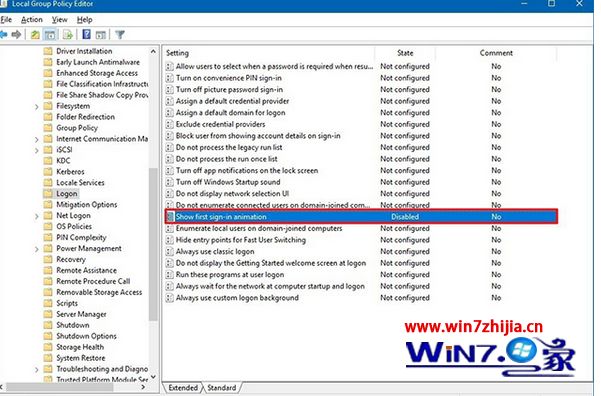Click tree pane horizontal scroll right arrow

tap(143, 387)
